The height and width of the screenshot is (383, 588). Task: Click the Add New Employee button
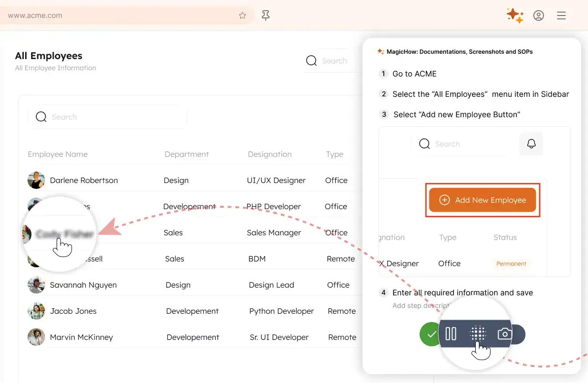pos(482,200)
